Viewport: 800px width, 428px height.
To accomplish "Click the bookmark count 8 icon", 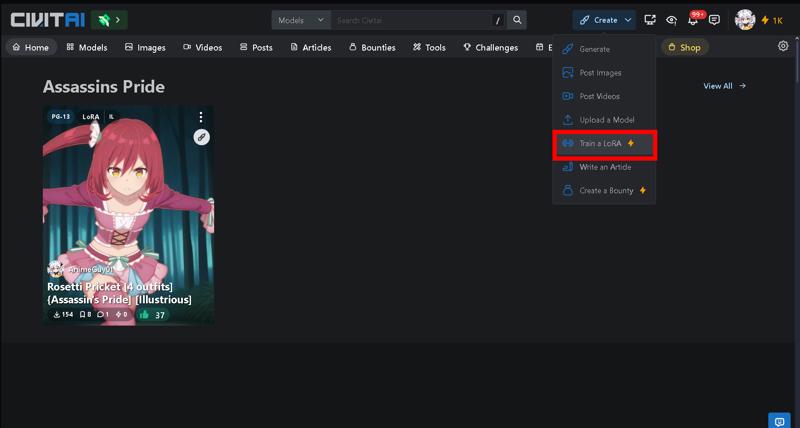I will [85, 315].
